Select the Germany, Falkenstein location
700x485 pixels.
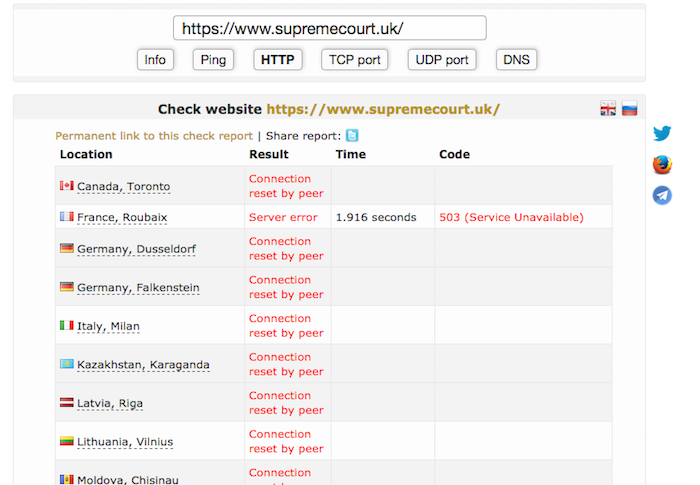point(138,288)
